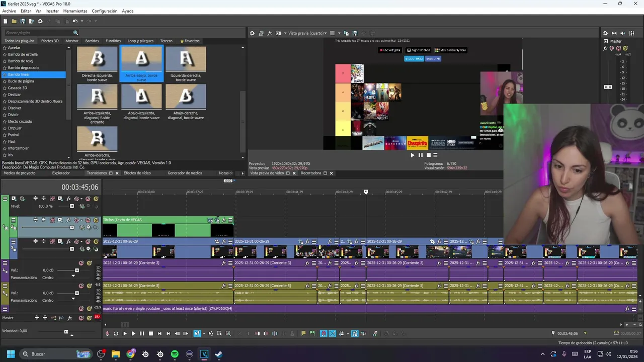Copy snapshot to clipboard in preview toolbar
Screen dimensions: 644x362
[x=346, y=33]
